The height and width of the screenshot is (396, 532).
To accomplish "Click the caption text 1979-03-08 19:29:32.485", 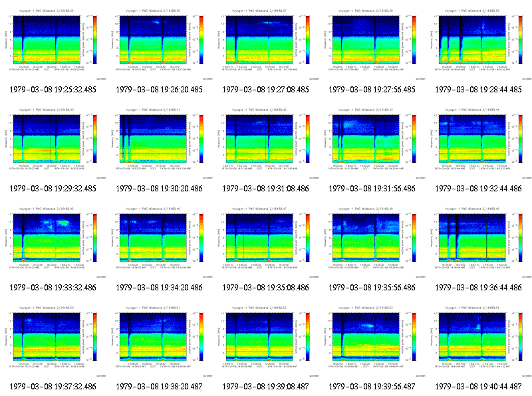I will 53,189.
